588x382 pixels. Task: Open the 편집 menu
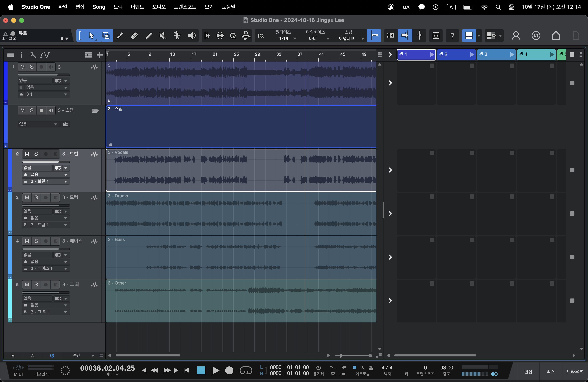point(80,7)
